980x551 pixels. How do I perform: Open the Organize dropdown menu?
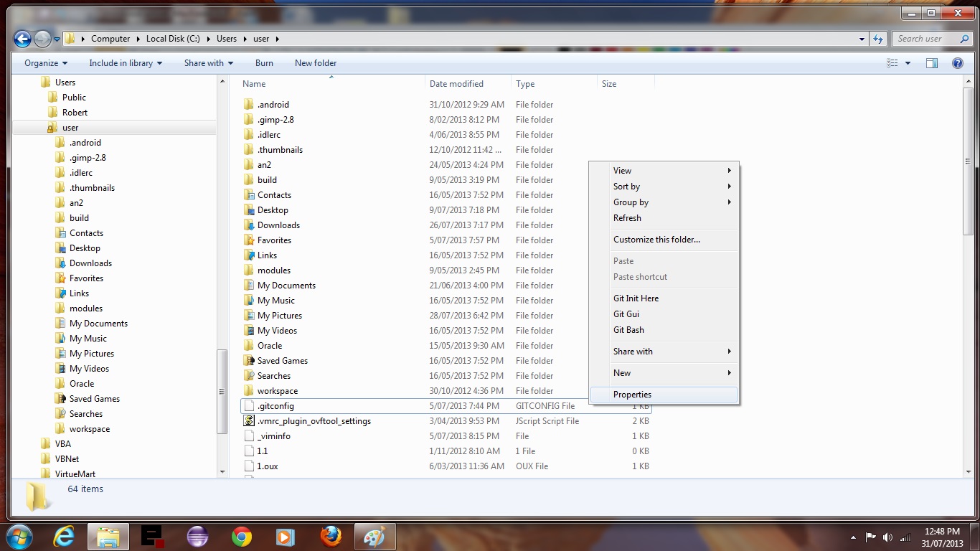pyautogui.click(x=45, y=63)
